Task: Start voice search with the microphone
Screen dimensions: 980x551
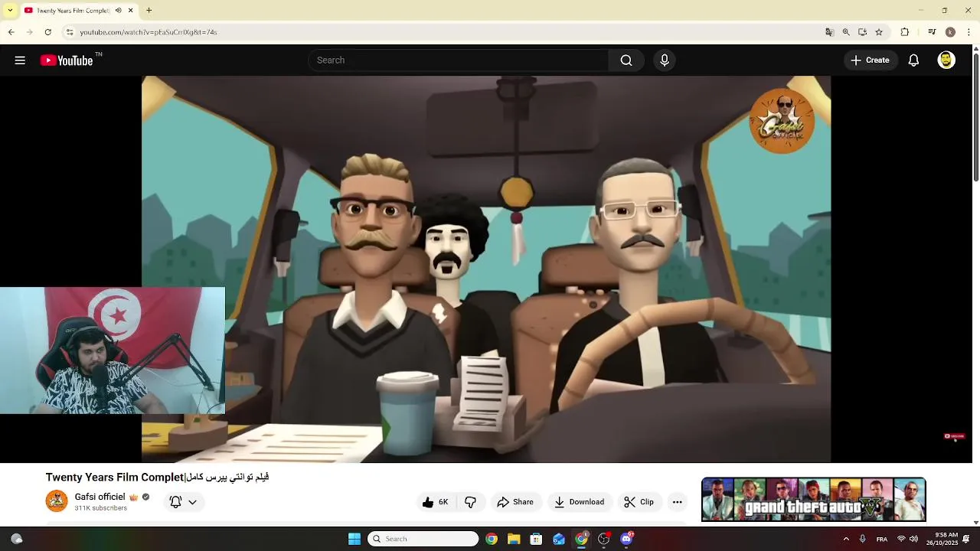Action: pyautogui.click(x=665, y=60)
